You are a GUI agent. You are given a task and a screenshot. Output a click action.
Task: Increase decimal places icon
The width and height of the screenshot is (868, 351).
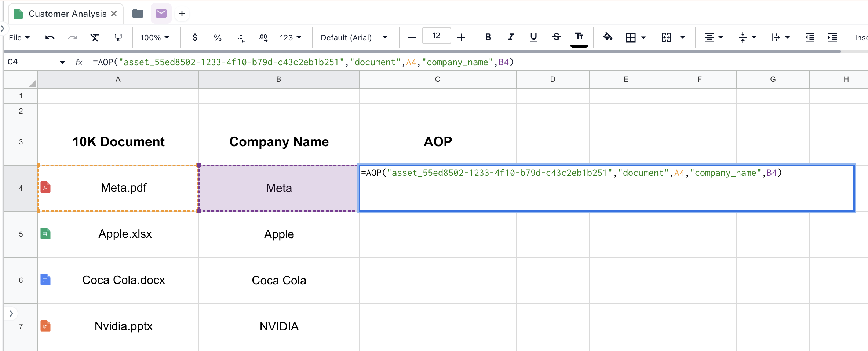tap(263, 37)
